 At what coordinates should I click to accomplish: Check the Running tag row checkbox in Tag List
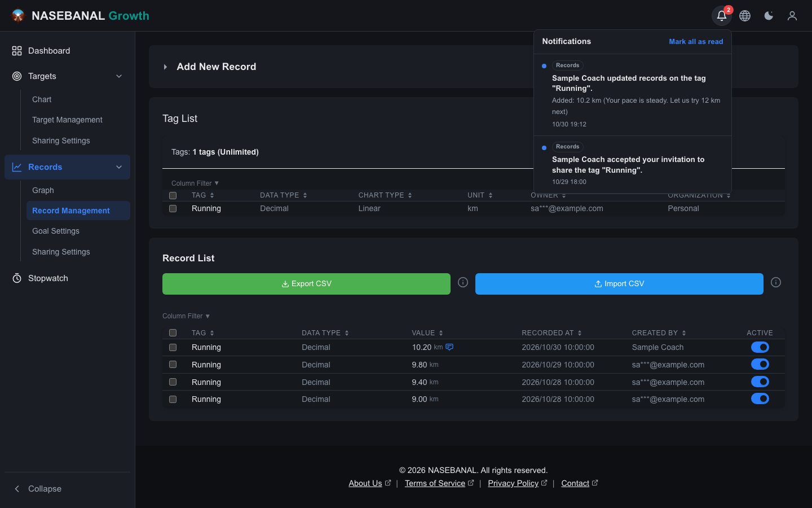click(x=173, y=208)
